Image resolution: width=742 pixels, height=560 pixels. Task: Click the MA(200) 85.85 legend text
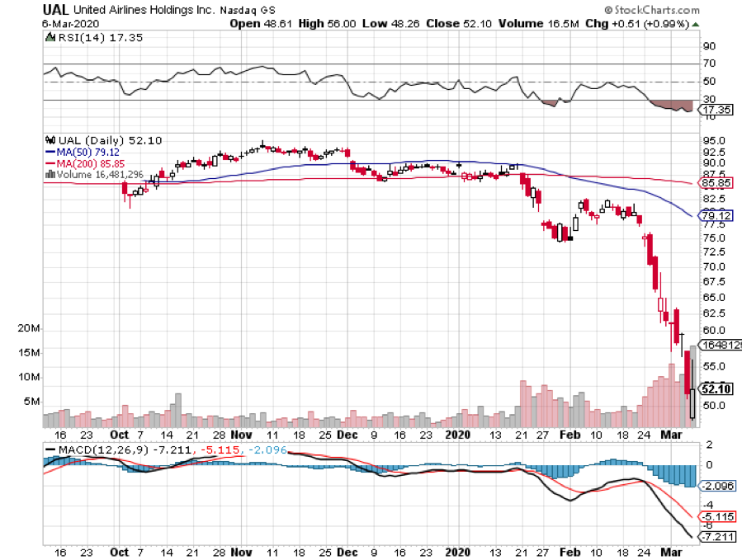[91, 163]
